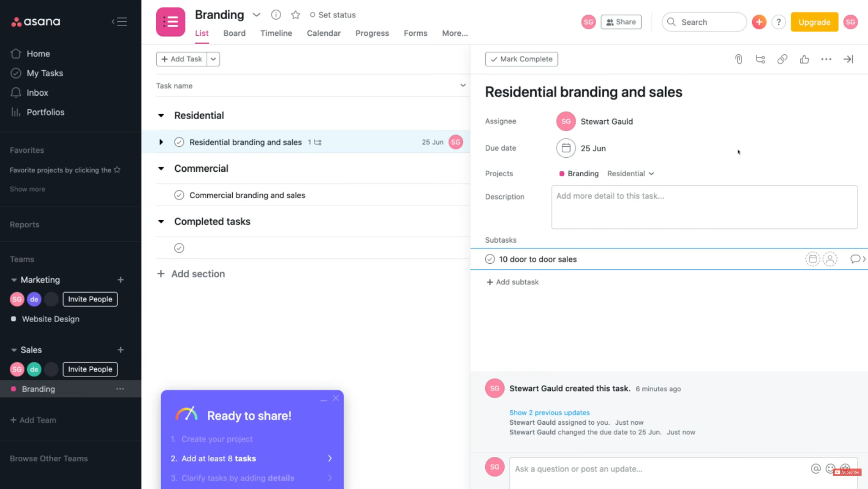
Task: Star the Branding project as favorite
Action: [x=295, y=15]
